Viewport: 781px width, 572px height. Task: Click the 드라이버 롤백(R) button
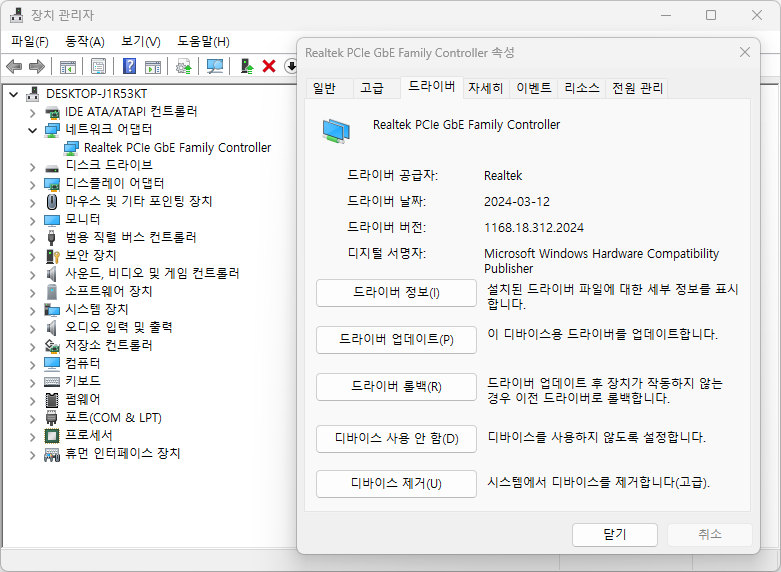coord(396,387)
